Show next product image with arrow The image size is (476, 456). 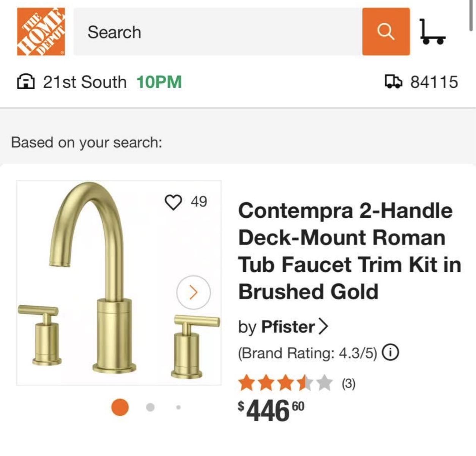193,292
